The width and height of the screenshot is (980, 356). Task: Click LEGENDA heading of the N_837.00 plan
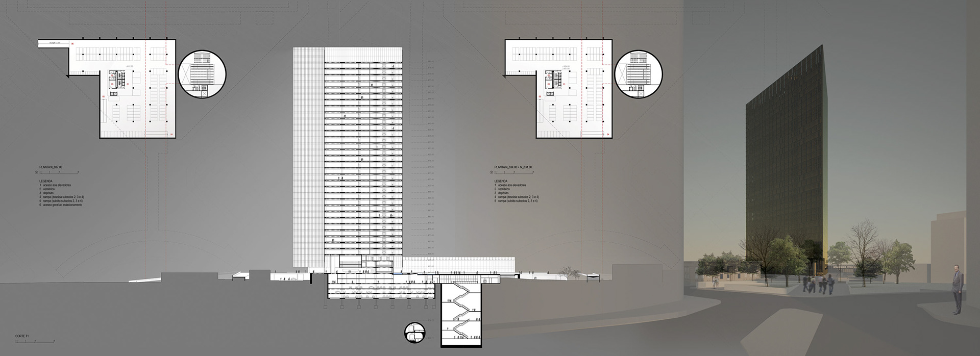(x=46, y=181)
